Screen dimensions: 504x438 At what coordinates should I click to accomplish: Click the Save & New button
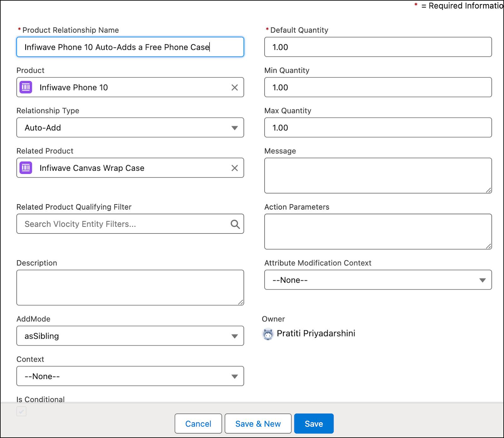[258, 424]
